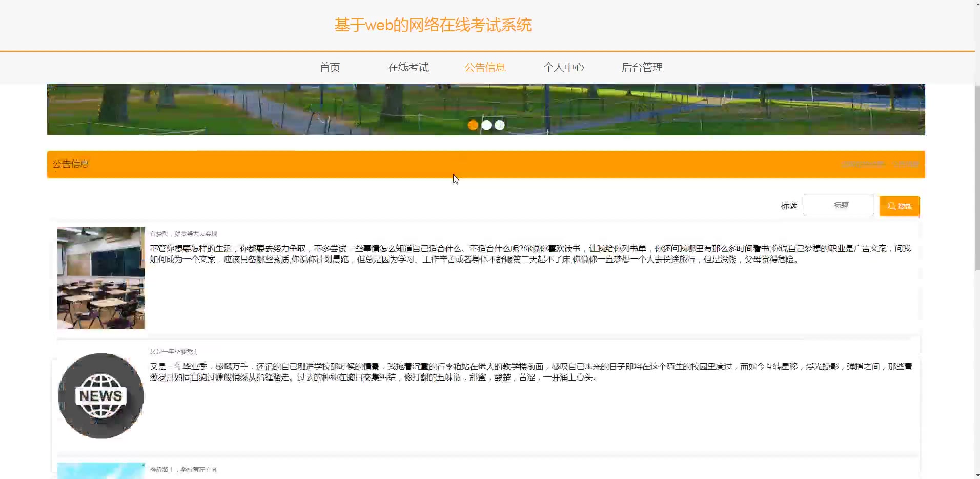Click the scrollbar down arrow
The width and height of the screenshot is (980, 479).
click(977, 475)
